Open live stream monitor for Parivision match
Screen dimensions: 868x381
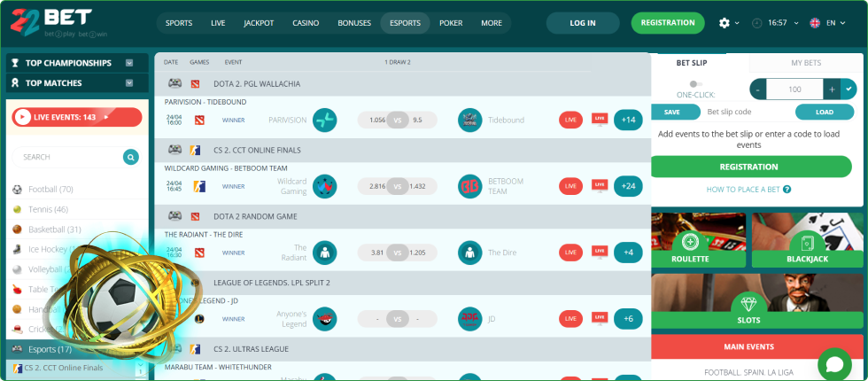(x=599, y=119)
